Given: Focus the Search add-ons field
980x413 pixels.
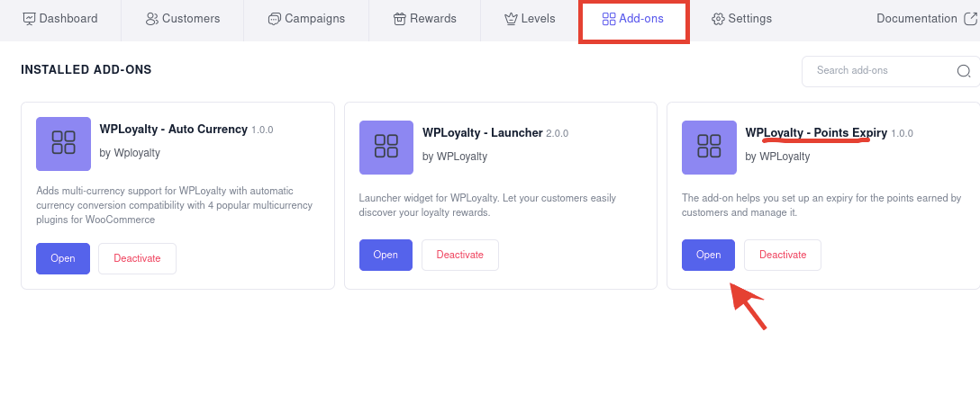Looking at the screenshot, I should (x=878, y=71).
